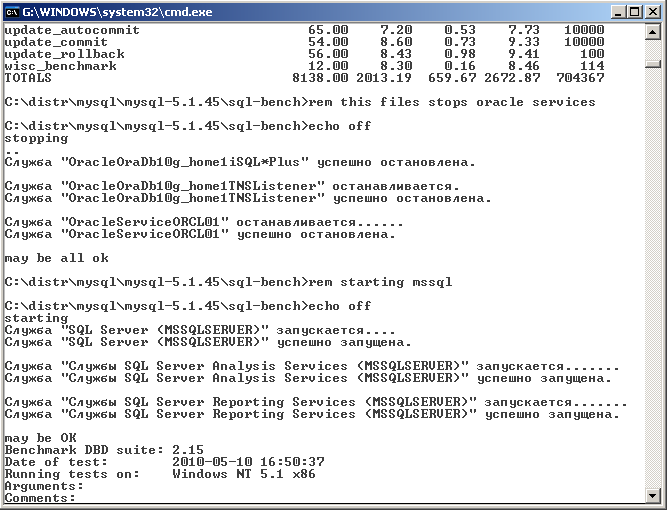Maximize the cmd.exe window
Screen dimensions: 667x510
point(635,12)
